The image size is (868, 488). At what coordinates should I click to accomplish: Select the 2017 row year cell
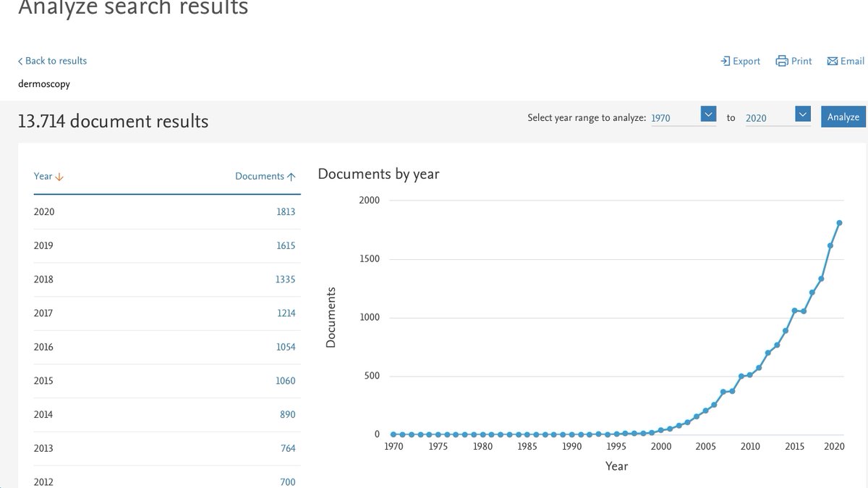tap(44, 314)
